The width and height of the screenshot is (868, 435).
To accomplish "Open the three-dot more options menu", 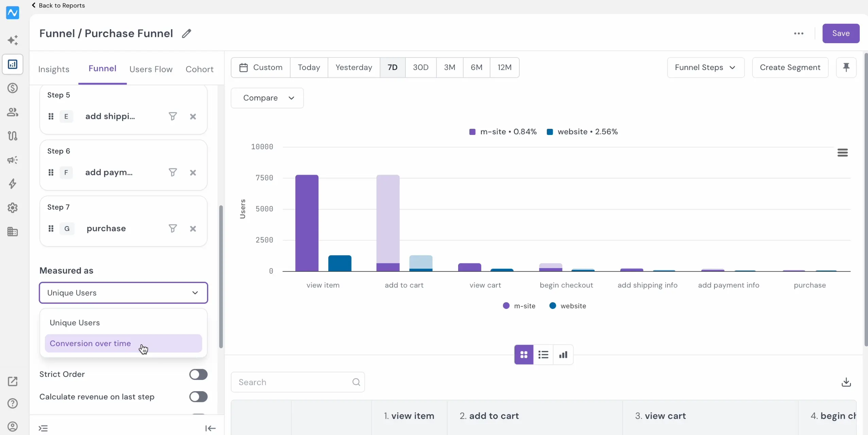I will pyautogui.click(x=799, y=33).
